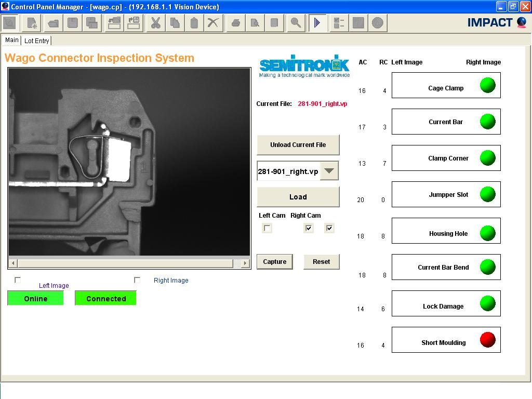The image size is (532, 399).
Task: Check the Right Image checkbox
Action: 137,280
